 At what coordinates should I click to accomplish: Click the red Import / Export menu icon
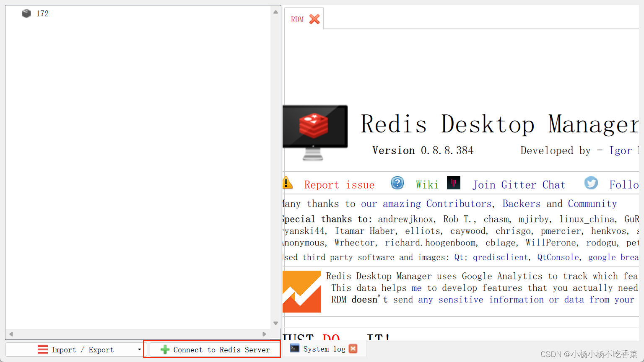(43, 349)
